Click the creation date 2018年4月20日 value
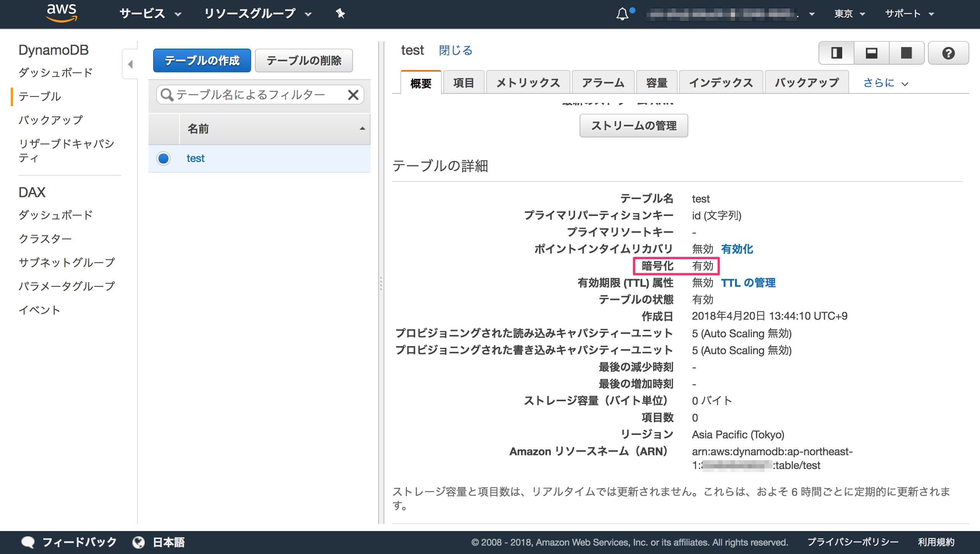Viewport: 980px width, 554px height. tap(769, 316)
